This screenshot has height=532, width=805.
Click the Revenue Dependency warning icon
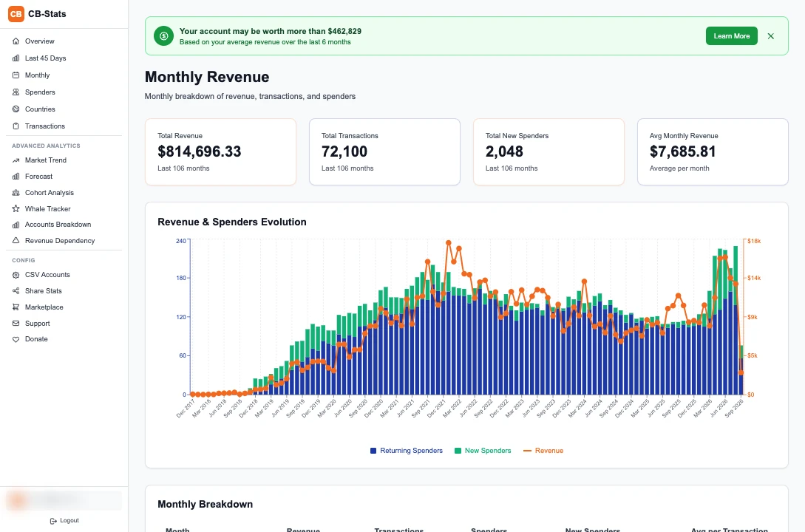point(16,240)
